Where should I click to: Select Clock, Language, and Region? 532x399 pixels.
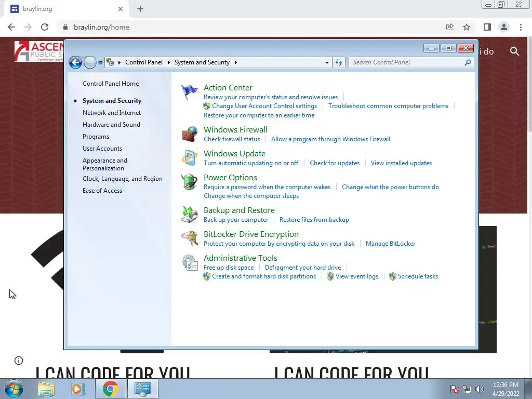(123, 179)
